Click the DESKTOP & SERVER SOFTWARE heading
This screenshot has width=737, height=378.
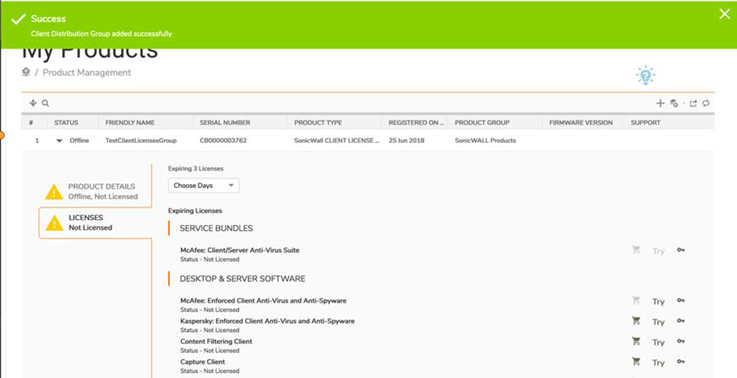(243, 278)
